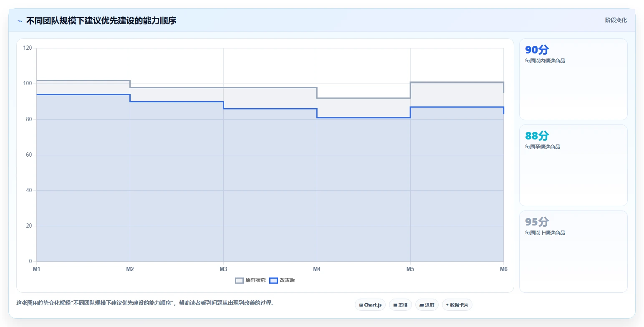Screen dimensions: 644x327
Task: Select the 数据卡片 tag chip
Action: (x=457, y=305)
